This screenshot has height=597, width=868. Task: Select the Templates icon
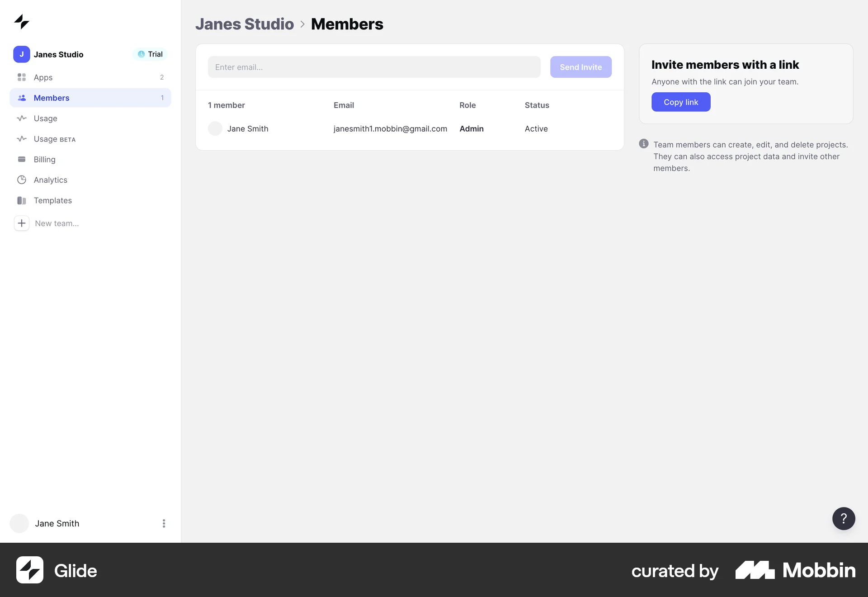tap(21, 200)
